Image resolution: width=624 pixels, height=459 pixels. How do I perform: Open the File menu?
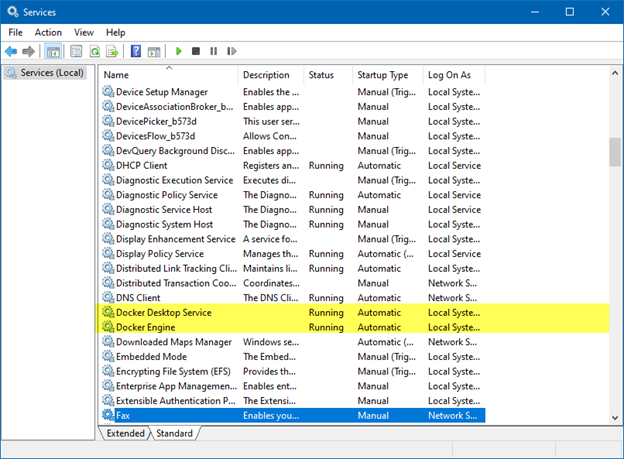[16, 32]
